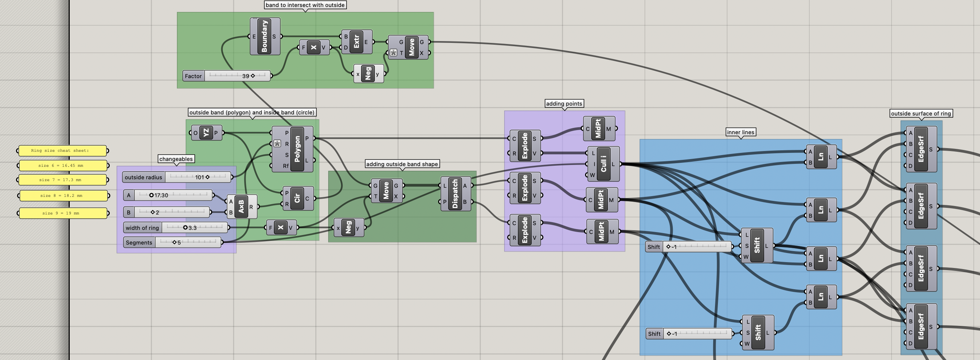
Task: Select the Extr extrude component
Action: (356, 42)
